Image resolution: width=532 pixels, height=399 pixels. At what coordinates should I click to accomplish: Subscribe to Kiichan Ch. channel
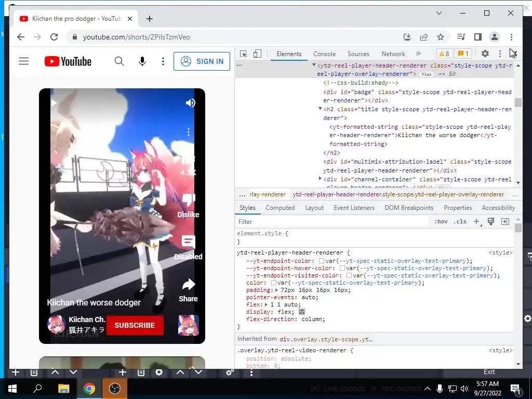coord(135,325)
